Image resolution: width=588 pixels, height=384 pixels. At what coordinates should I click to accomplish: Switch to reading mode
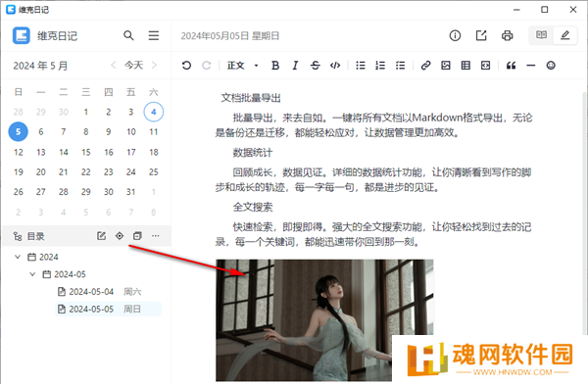[541, 35]
